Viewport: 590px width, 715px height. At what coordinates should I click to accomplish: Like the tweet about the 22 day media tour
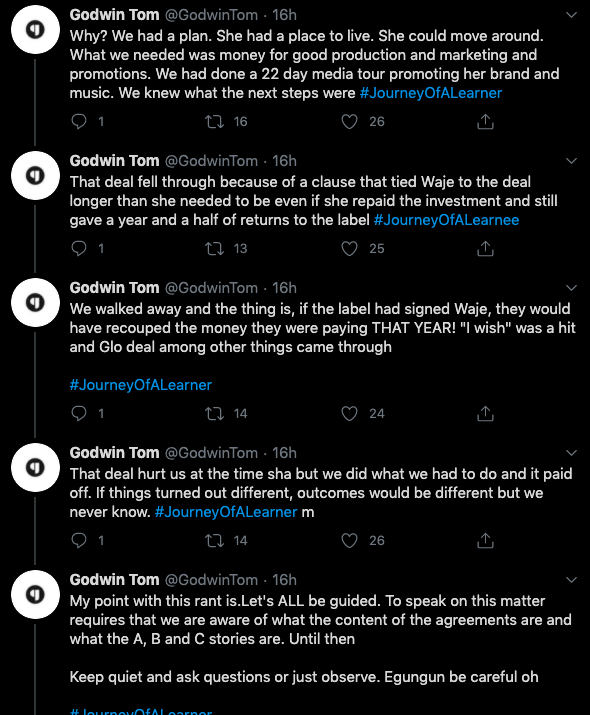[349, 121]
